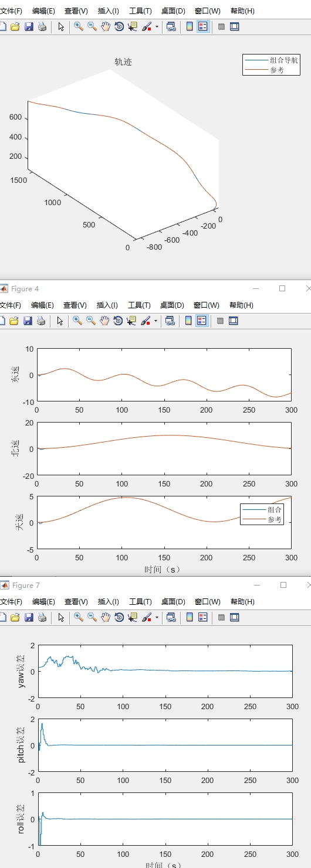Select Data Cursor tool in Figure 7 toolbar
Viewport: 311px width, 868px height.
coord(133,617)
